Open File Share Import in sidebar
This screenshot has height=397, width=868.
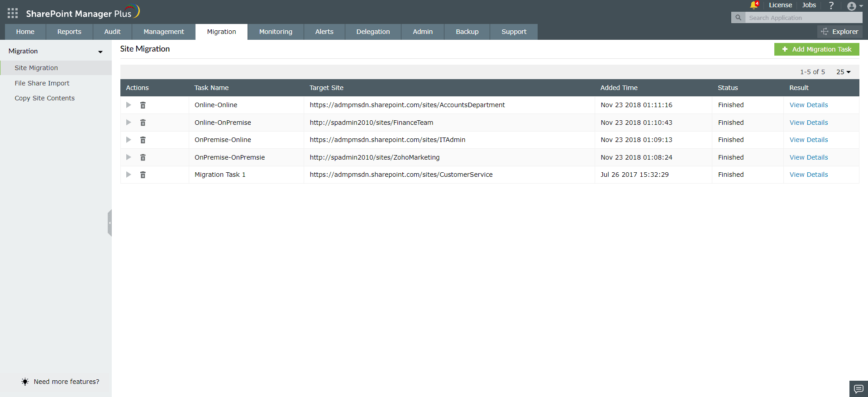click(42, 83)
